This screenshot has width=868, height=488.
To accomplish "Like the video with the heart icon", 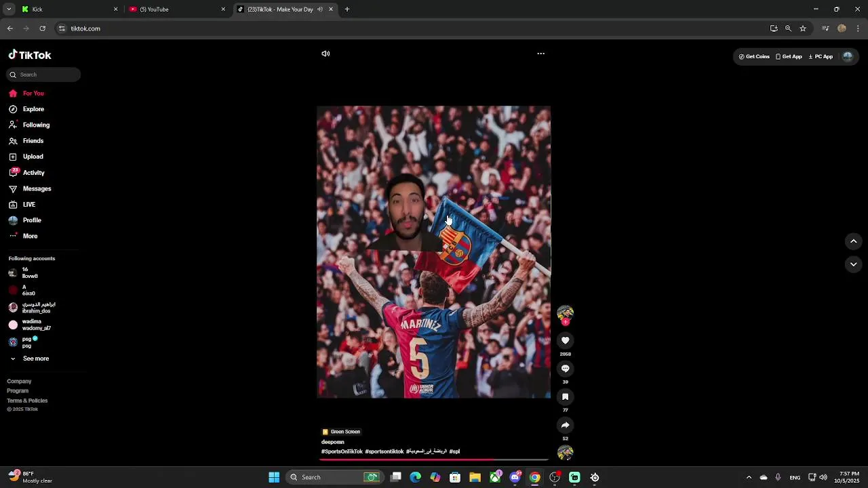I will 565,340.
